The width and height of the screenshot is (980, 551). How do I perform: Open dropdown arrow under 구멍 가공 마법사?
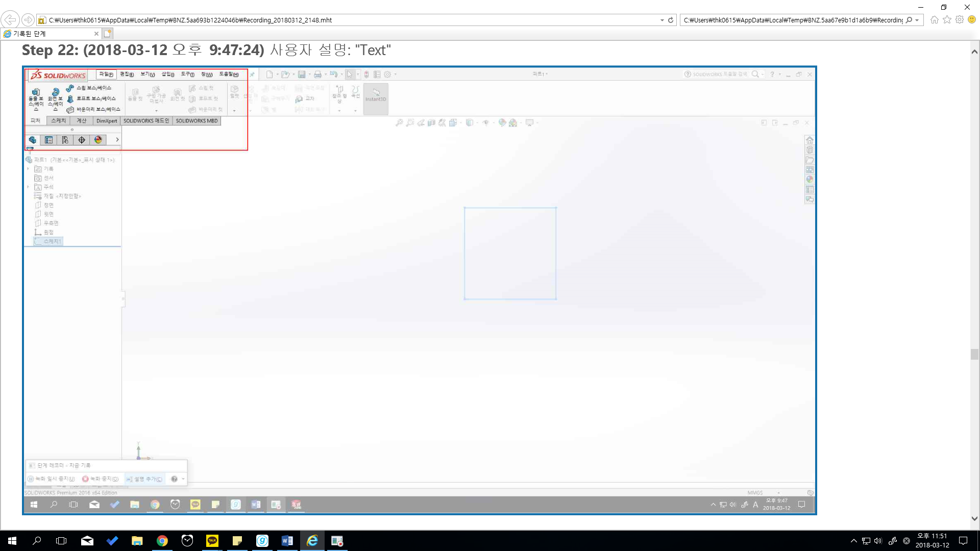pos(156,111)
